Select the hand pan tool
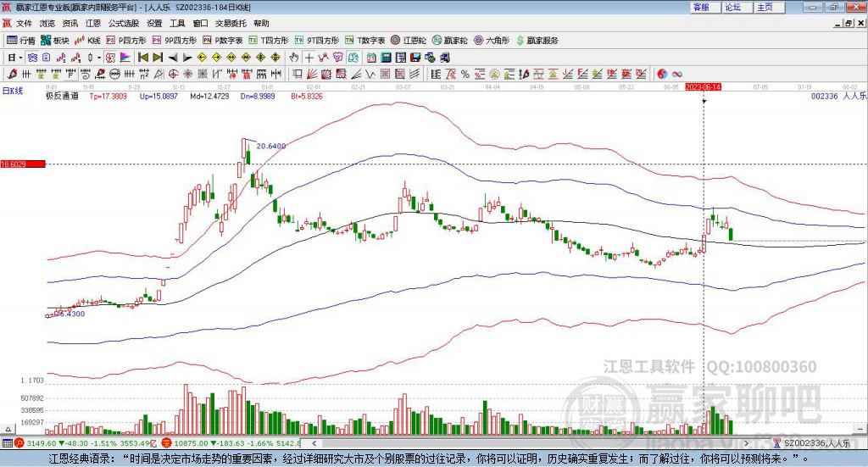The image size is (868, 467). [x=294, y=57]
